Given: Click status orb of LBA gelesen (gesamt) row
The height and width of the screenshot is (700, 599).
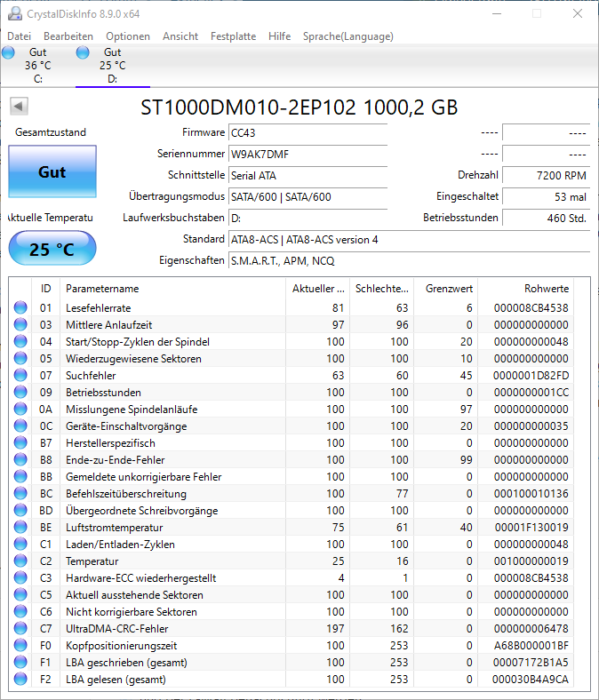Looking at the screenshot, I should [20, 679].
